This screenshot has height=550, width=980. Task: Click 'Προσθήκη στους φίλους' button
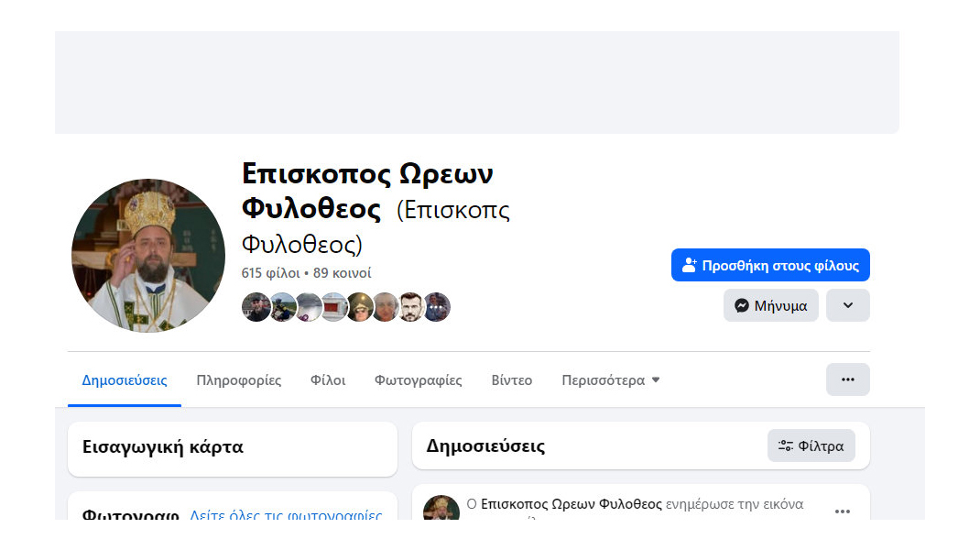[x=770, y=265]
